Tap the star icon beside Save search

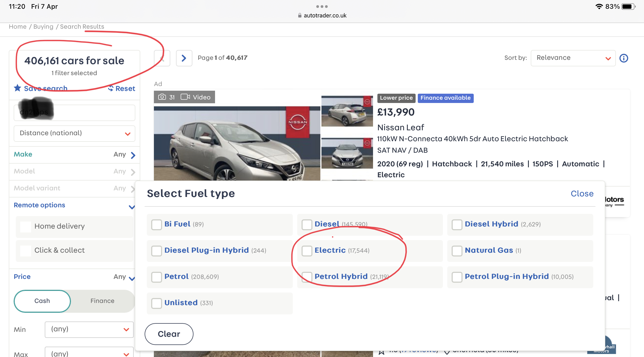point(17,88)
